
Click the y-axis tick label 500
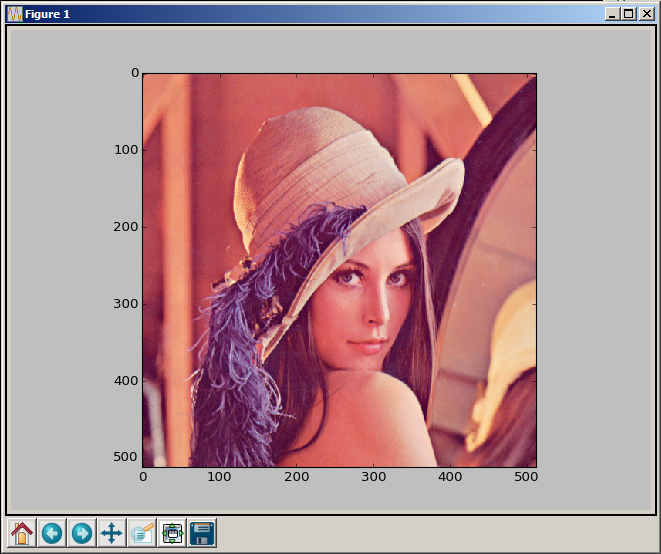[x=126, y=457]
